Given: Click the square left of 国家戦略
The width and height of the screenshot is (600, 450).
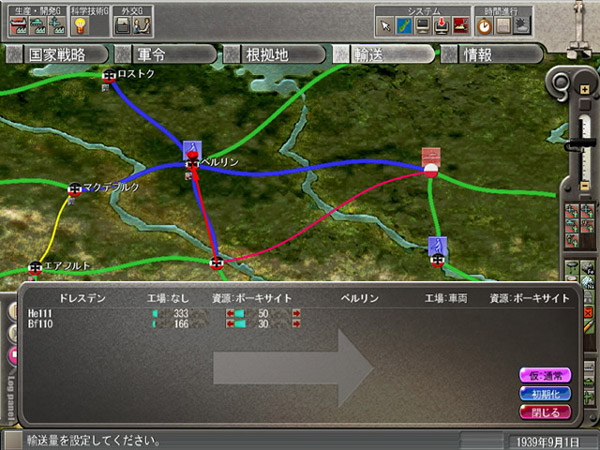Looking at the screenshot, I should 14,55.
